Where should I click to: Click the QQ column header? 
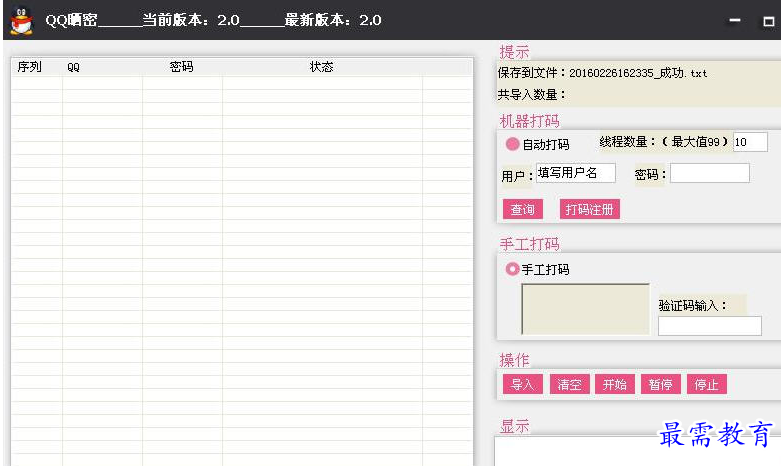tap(73, 67)
